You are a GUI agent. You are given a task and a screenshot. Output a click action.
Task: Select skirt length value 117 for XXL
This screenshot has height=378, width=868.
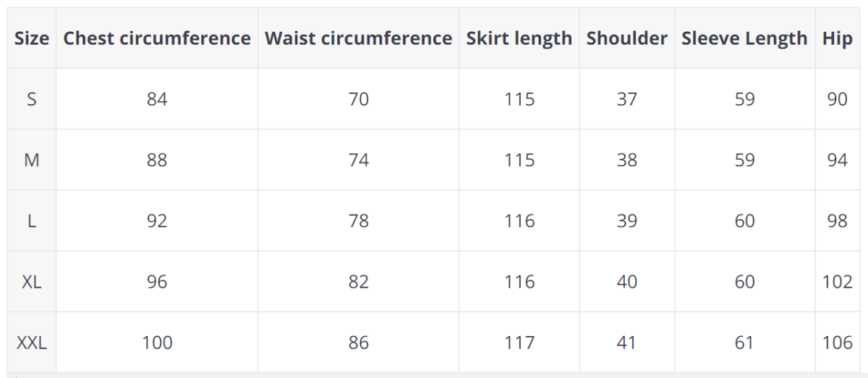coord(519,342)
